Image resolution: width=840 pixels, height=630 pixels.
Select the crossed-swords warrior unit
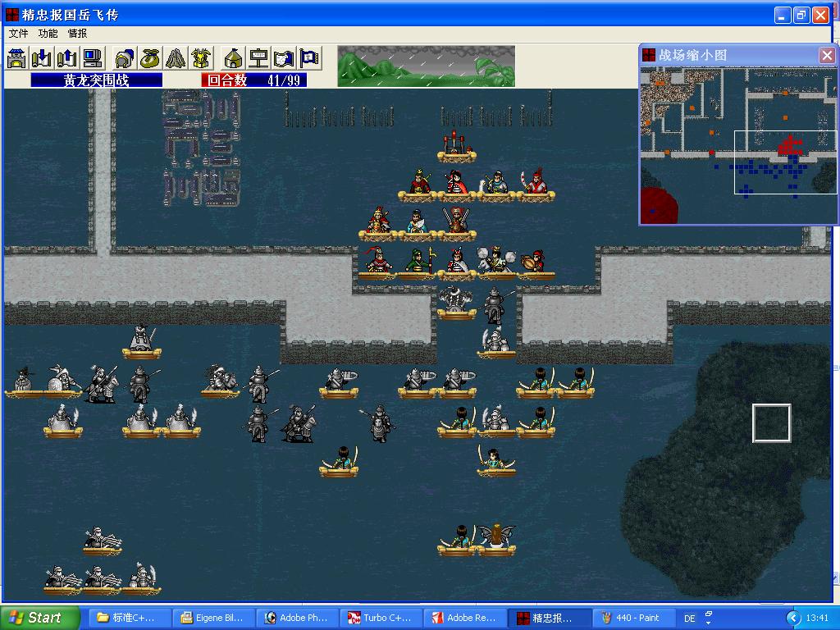pyautogui.click(x=456, y=224)
